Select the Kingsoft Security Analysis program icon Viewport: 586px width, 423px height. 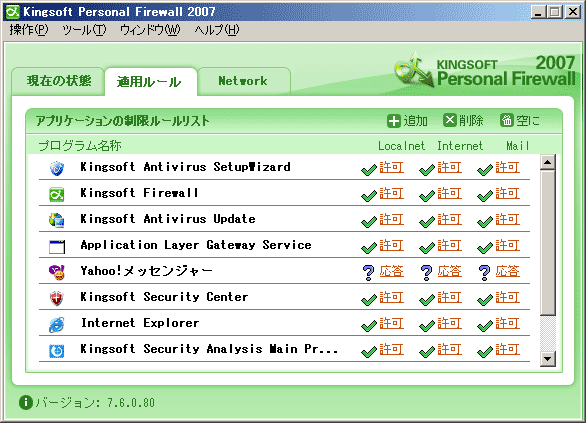point(57,351)
